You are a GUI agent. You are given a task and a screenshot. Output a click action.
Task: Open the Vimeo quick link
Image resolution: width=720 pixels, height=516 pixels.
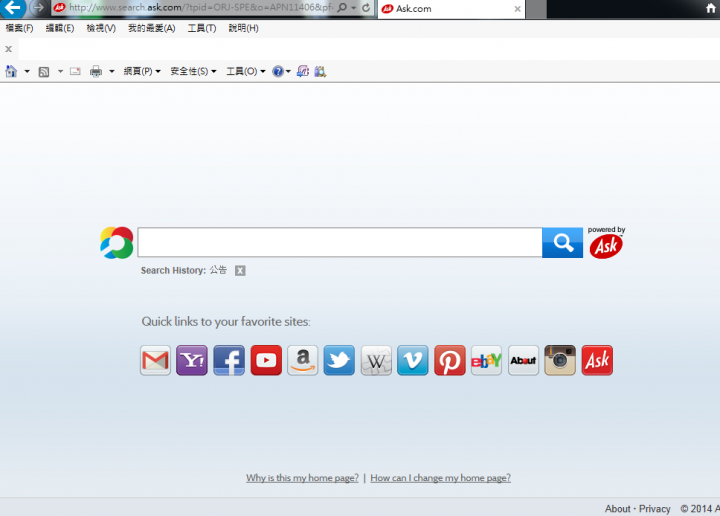click(x=413, y=360)
